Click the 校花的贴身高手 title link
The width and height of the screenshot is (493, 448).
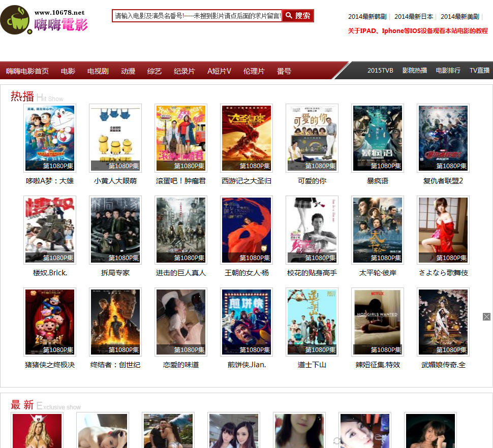(x=312, y=273)
